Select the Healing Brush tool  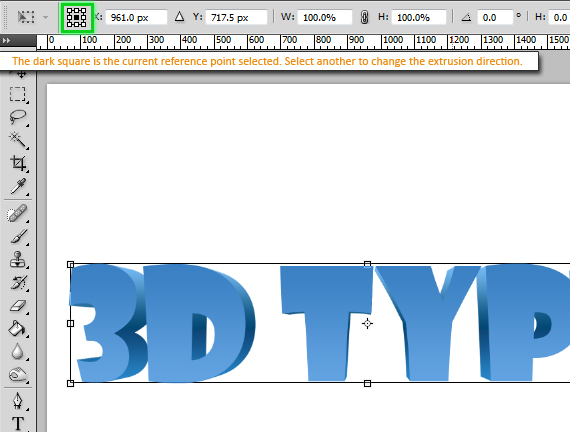[17, 213]
